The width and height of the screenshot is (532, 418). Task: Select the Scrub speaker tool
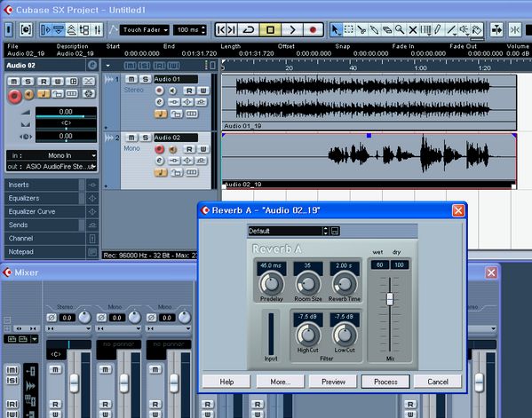tap(465, 30)
